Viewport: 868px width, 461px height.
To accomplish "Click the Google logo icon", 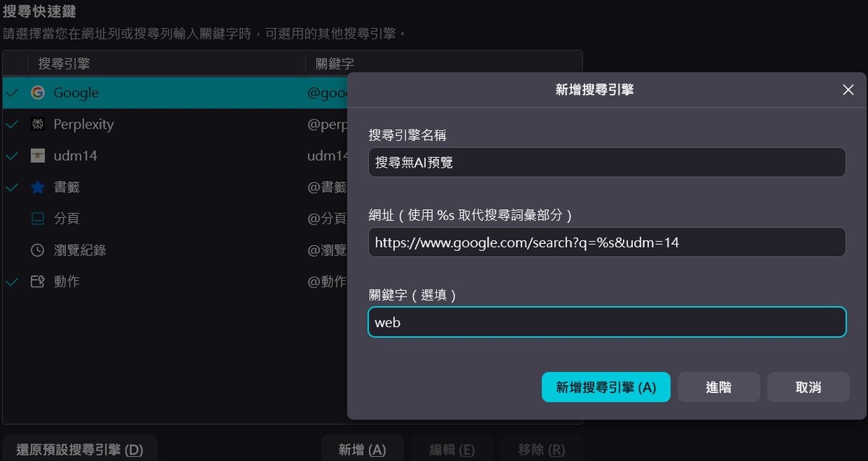I will [38, 93].
